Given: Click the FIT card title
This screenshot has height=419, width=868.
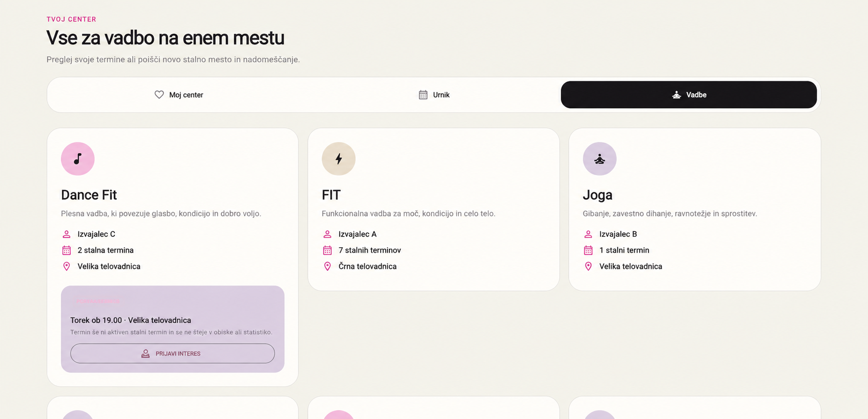Looking at the screenshot, I should (331, 195).
